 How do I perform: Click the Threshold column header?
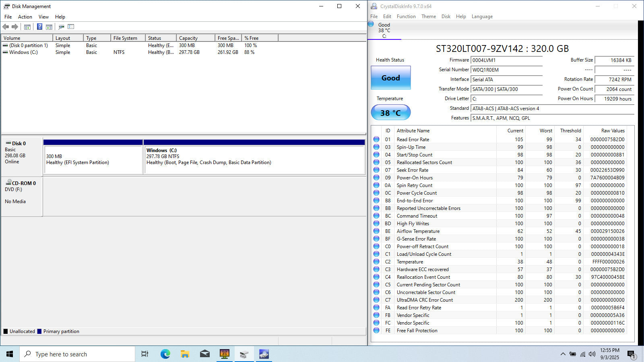[570, 131]
